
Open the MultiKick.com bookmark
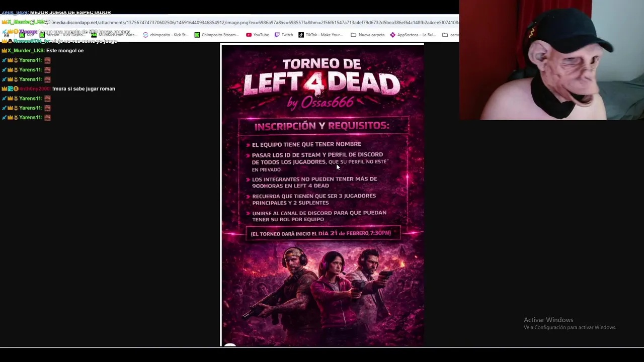[114, 35]
